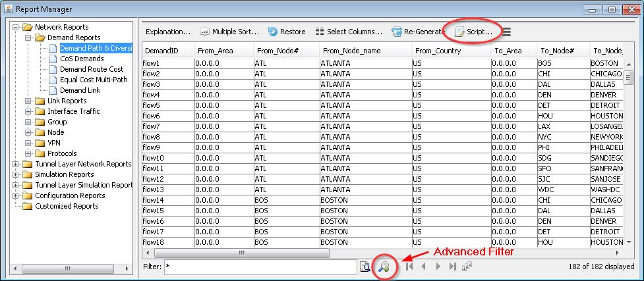Expand the Link Reports folder

pyautogui.click(x=28, y=101)
